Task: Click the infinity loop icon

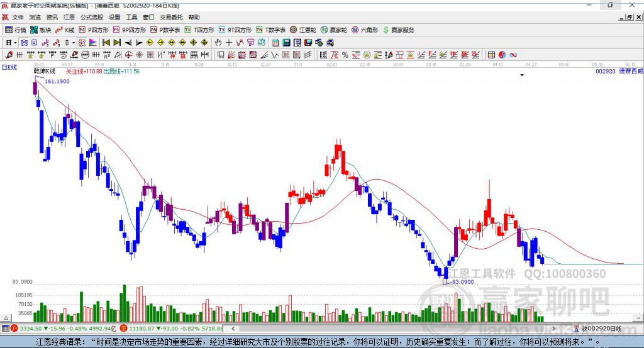Action: click(513, 55)
